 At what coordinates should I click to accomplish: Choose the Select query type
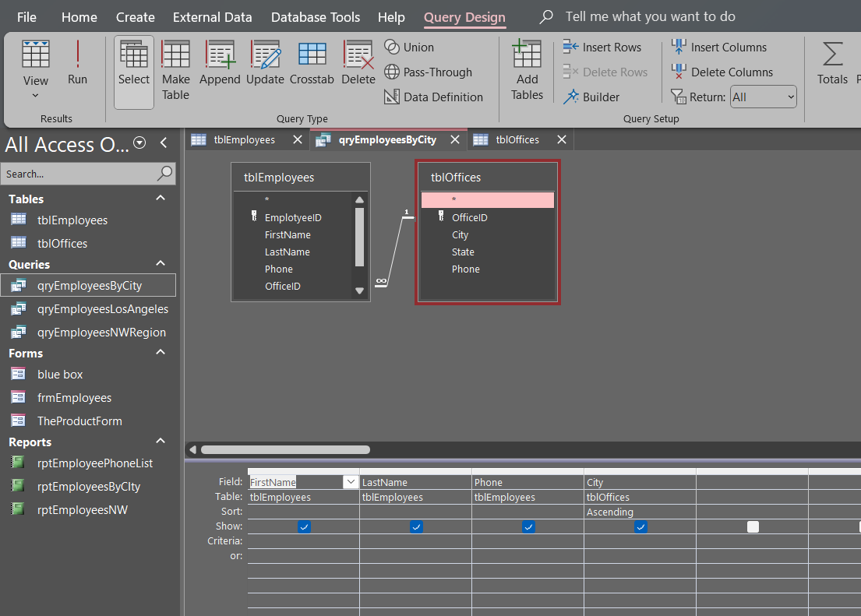pyautogui.click(x=134, y=72)
